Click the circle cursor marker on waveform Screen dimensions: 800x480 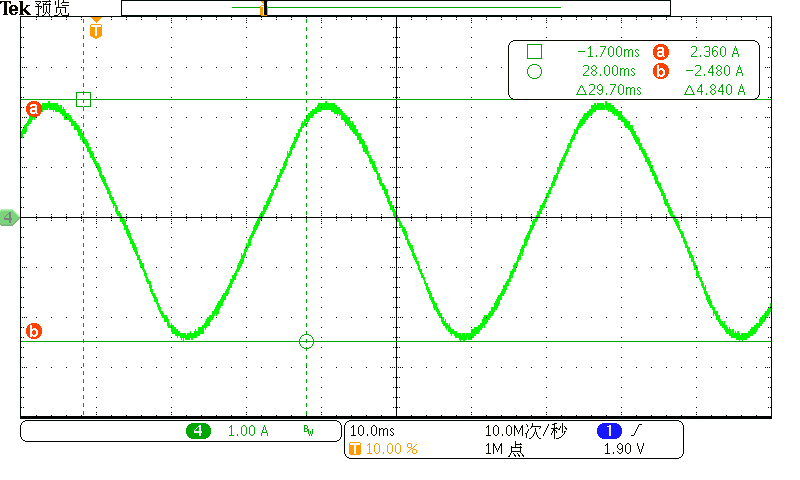[306, 342]
